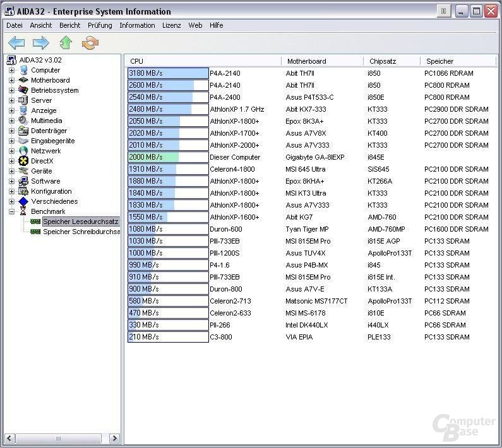
Task: Sort by the Motherboard column header
Action: click(x=323, y=61)
